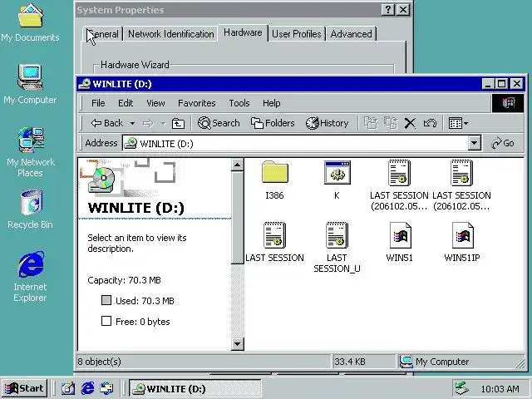The height and width of the screenshot is (399, 532).
Task: Open the Tools menu
Action: [239, 103]
